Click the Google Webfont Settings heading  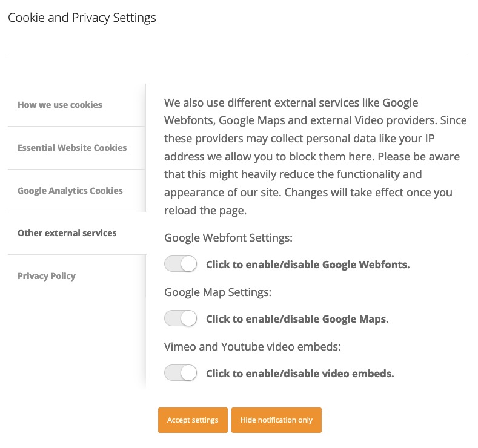(228, 237)
